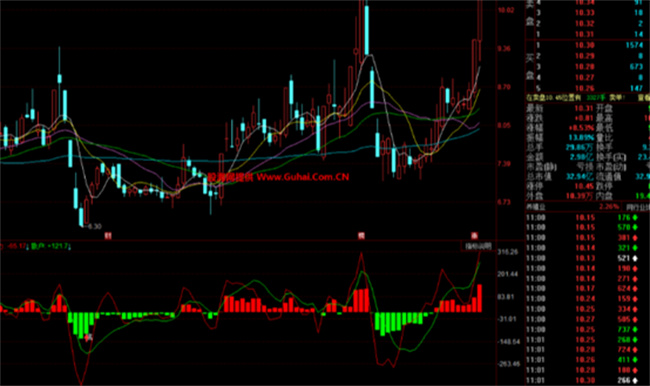Expand the arrow beside the -65.17 indicator value
This screenshot has height=386, width=650.
coord(27,247)
